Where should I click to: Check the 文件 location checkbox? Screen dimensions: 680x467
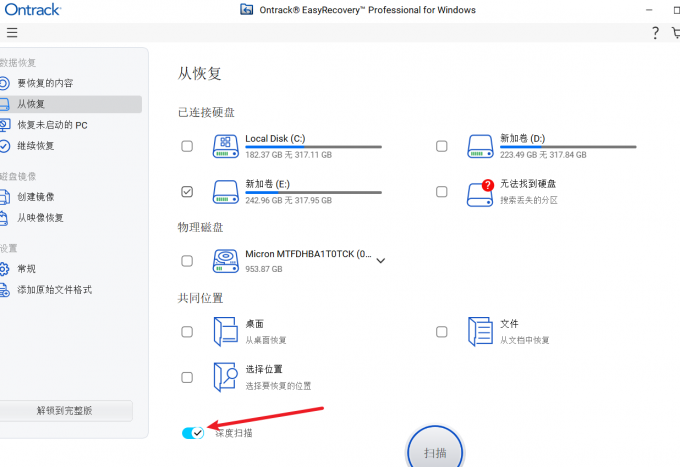click(441, 332)
